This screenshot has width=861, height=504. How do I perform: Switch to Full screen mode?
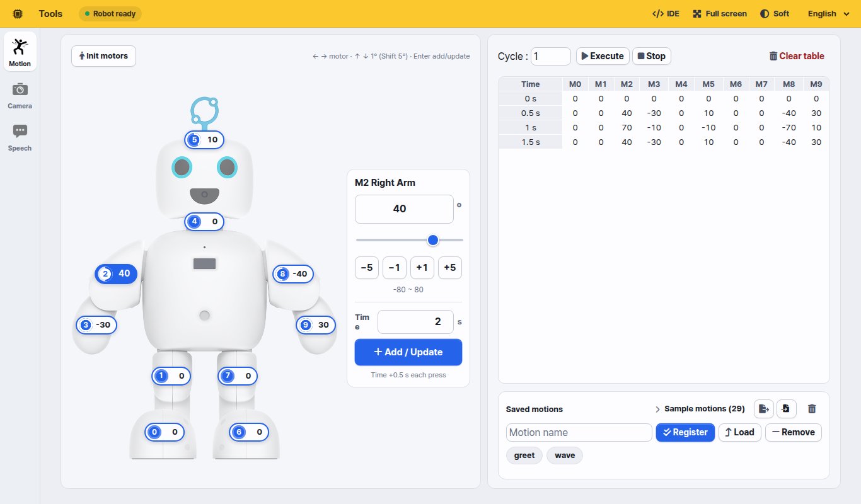pyautogui.click(x=720, y=13)
